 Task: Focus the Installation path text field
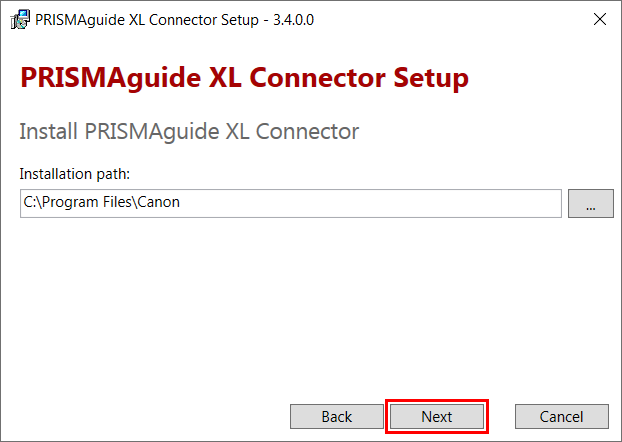pos(291,204)
